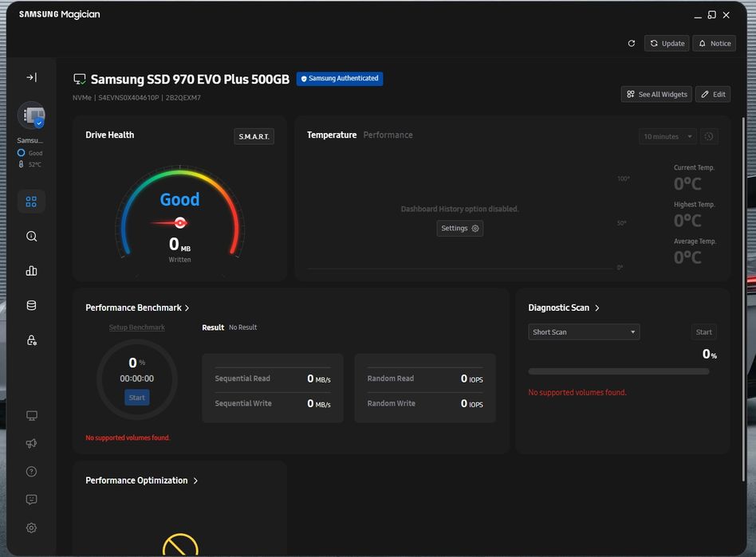Expand the Performance Benchmark section chevron
756x557 pixels.
(x=187, y=308)
